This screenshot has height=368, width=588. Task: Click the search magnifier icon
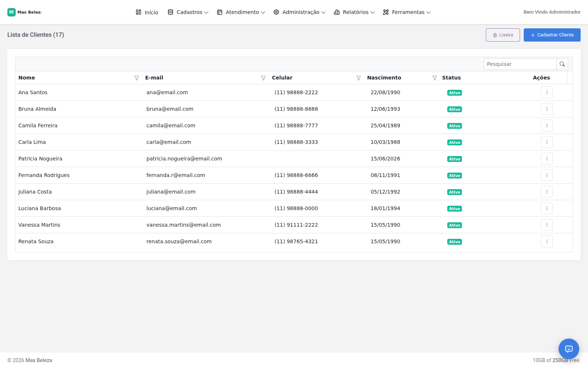562,64
